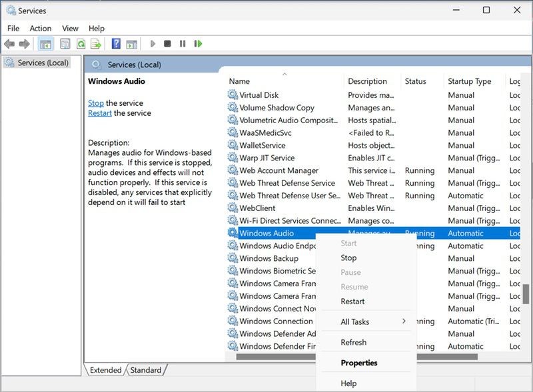
Task: Click Automatic (Tri... startup type cell
Action: 474,321
